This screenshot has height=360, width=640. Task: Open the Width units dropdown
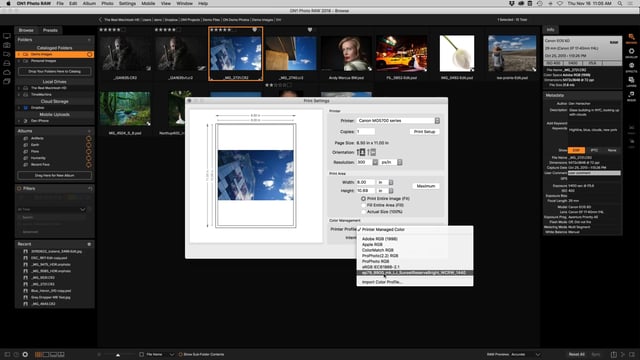(x=385, y=182)
